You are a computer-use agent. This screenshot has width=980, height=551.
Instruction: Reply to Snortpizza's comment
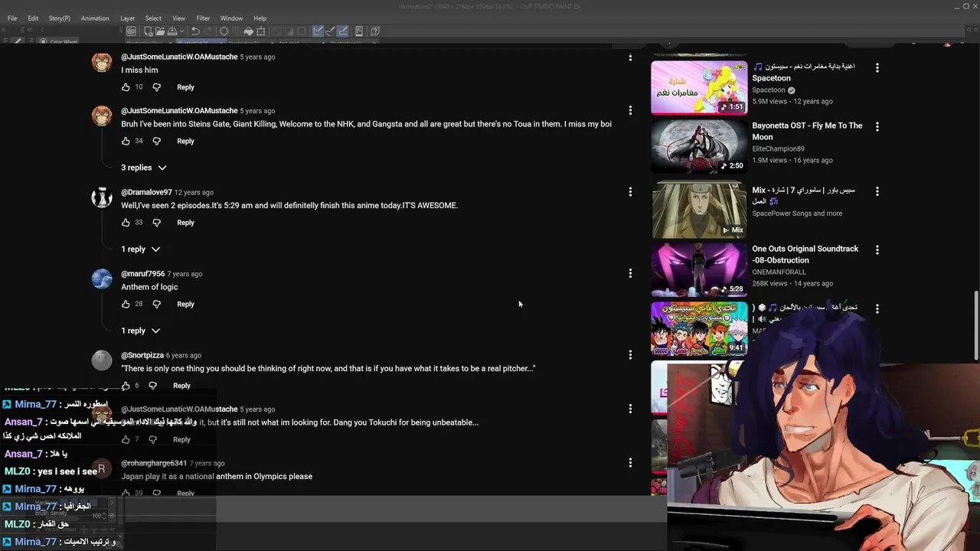(181, 386)
